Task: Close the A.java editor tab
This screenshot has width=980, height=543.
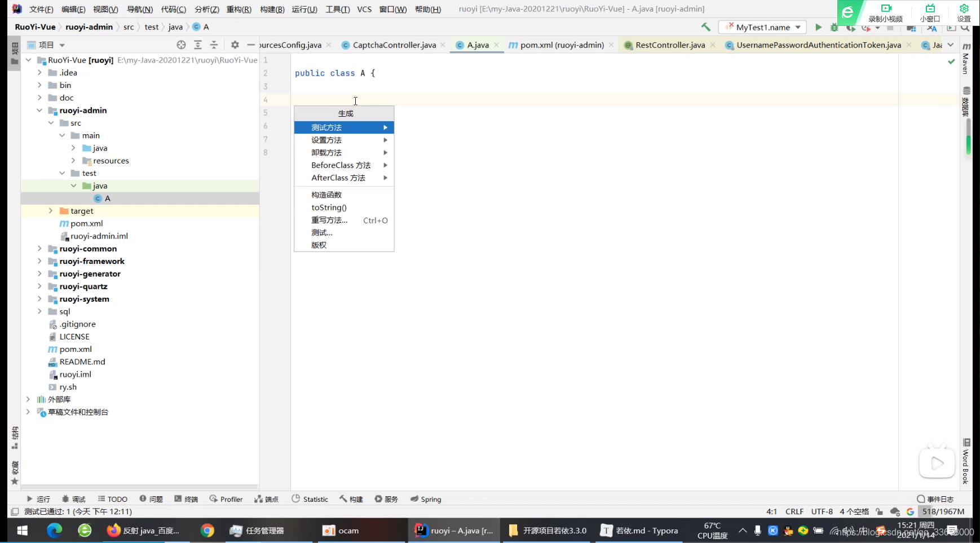Action: tap(496, 45)
